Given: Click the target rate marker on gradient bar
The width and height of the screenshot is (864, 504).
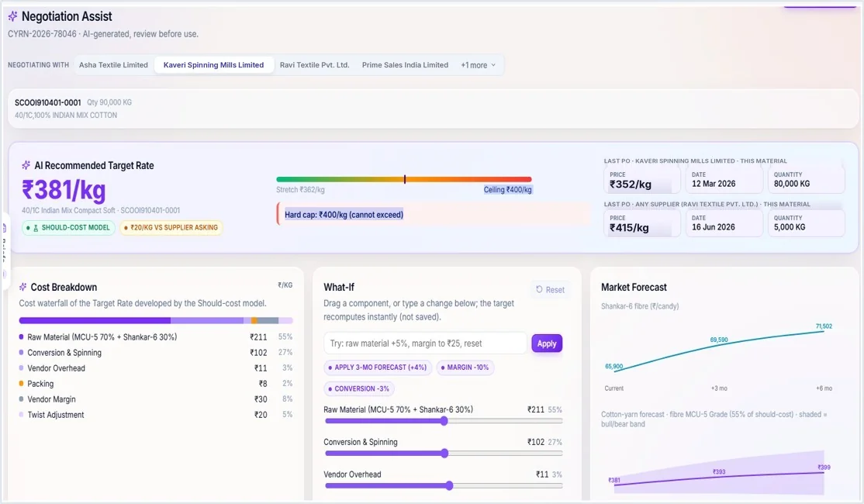Looking at the screenshot, I should [405, 179].
